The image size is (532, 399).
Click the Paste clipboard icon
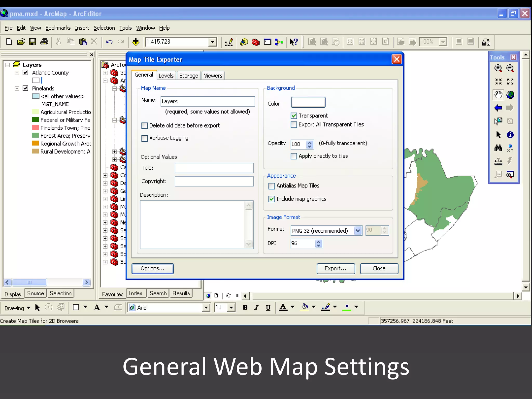(x=83, y=42)
